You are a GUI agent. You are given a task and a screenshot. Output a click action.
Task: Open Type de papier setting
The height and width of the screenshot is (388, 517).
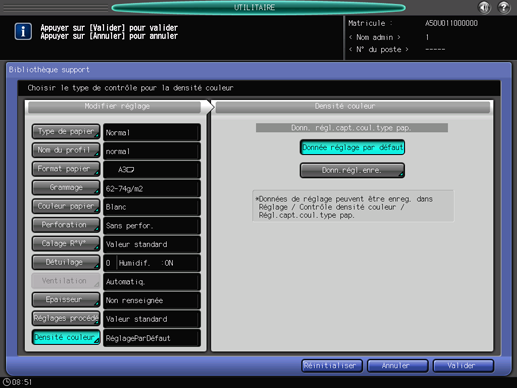(66, 132)
